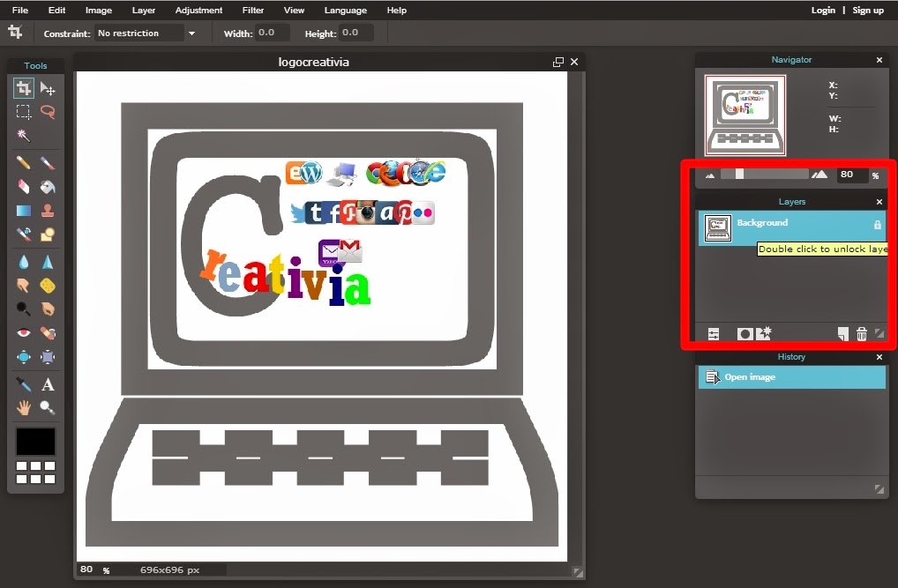Select the Dodge tool
This screenshot has width=898, height=588.
[24, 309]
